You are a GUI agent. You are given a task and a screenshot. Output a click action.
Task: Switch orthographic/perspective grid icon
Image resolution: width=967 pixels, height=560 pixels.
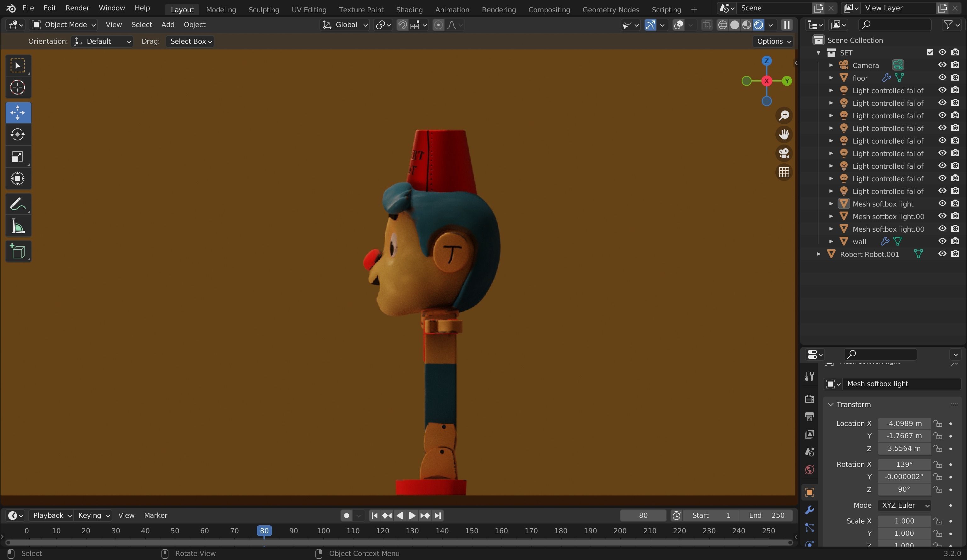click(784, 172)
